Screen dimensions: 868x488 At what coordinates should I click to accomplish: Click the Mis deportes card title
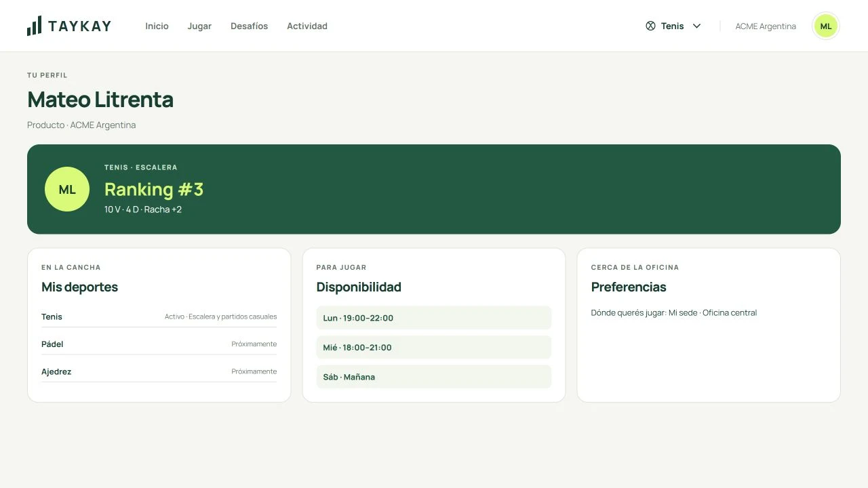pyautogui.click(x=79, y=287)
